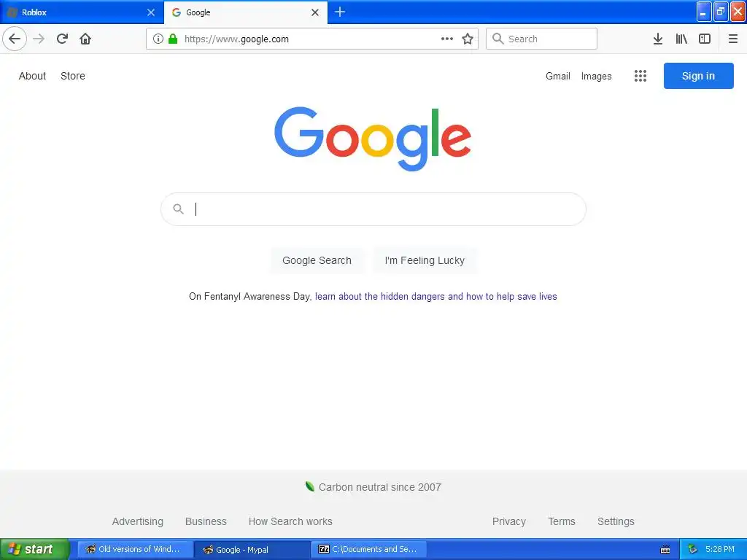Screen dimensions: 747x560
Task: Open the Google apps grid
Action: [x=640, y=76]
